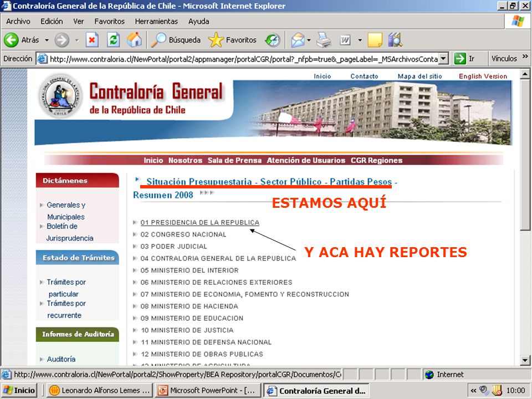Viewport: 532px width, 399px height.
Task: Click Mapa del sitio link
Action: click(x=420, y=76)
